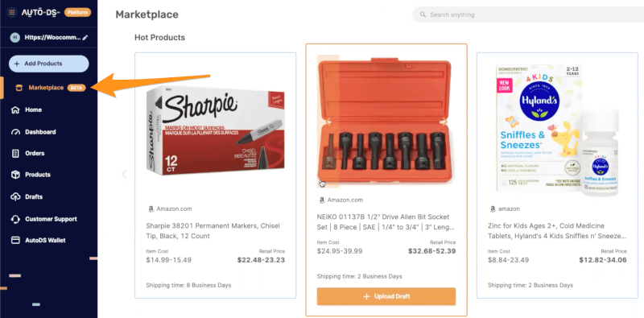
Task: Click the pencil edit icon next to store name
Action: tap(85, 37)
